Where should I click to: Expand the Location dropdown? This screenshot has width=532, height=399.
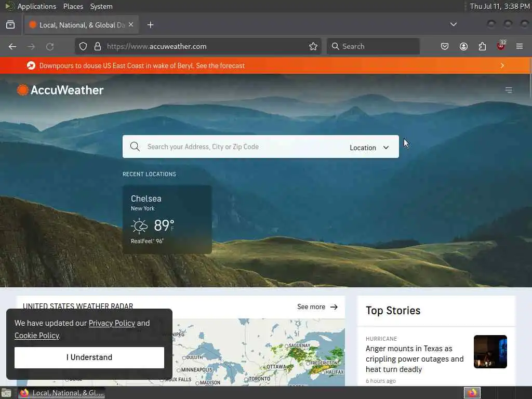pyautogui.click(x=369, y=148)
